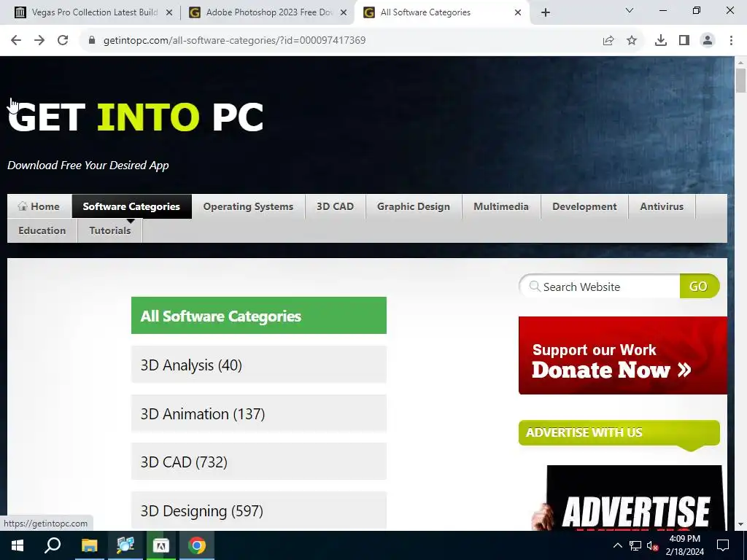Open the Windows Start menu
Screen dimensions: 747x560
pos(18,545)
